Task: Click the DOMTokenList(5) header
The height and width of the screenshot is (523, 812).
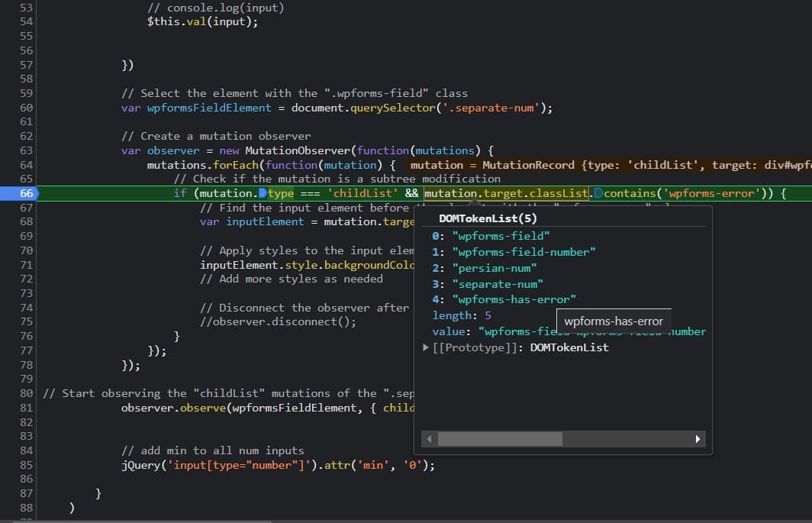Action: [488, 218]
